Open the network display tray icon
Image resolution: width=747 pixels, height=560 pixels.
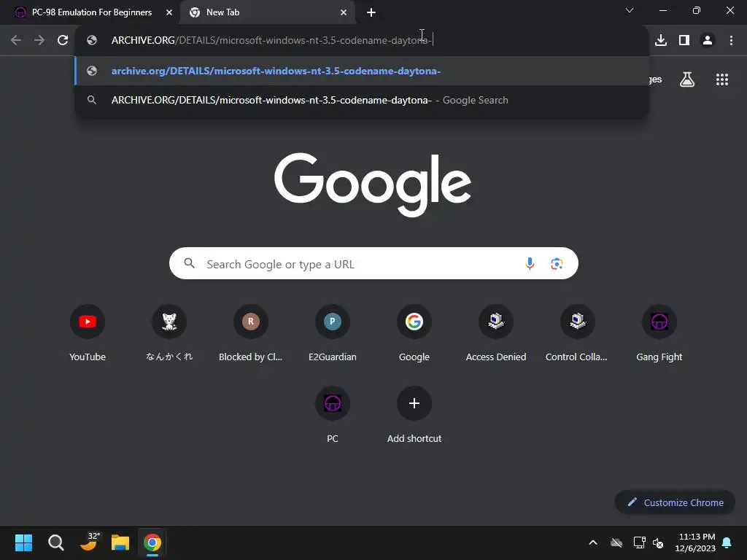click(639, 542)
